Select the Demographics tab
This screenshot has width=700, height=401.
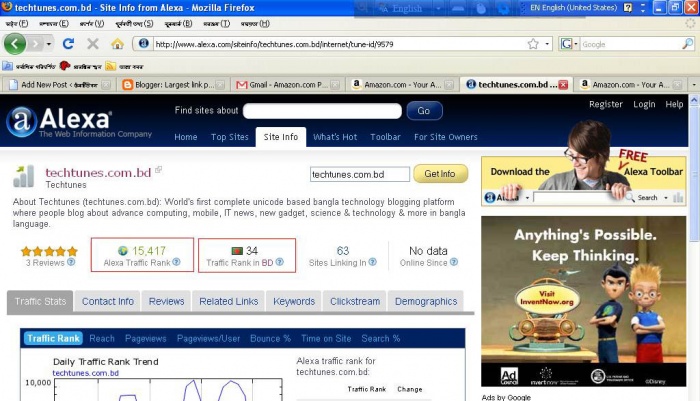426,301
